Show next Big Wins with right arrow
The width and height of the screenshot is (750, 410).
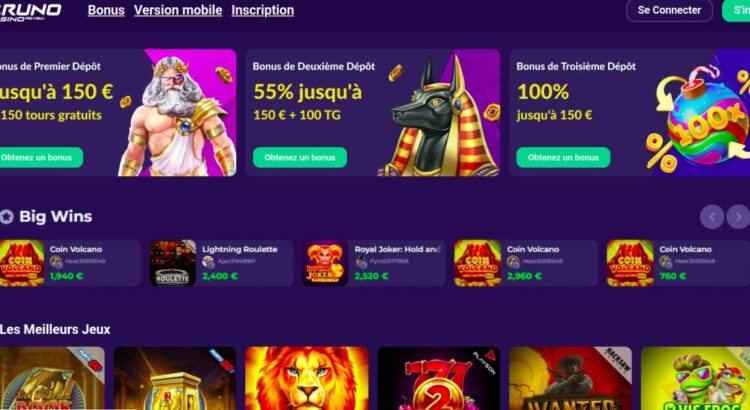coord(738,217)
